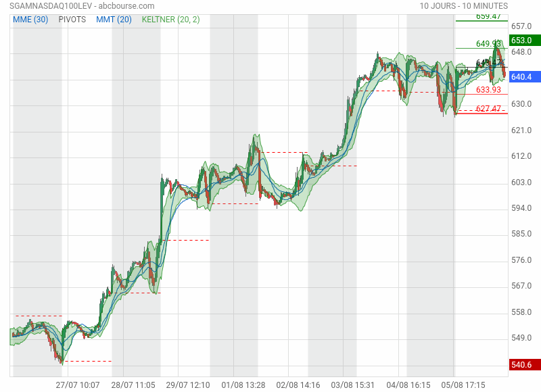Click the 10 JOURS - 10 MINUTES label

(x=463, y=6)
